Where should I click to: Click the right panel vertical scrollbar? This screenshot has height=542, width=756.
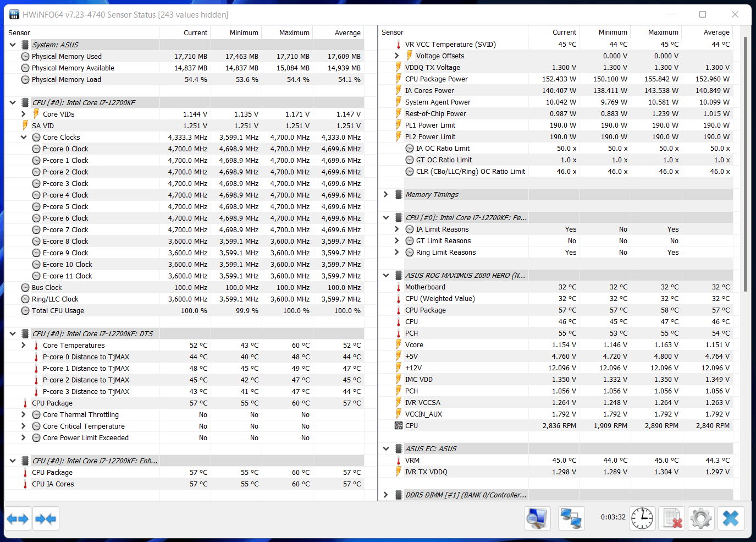pos(746,163)
